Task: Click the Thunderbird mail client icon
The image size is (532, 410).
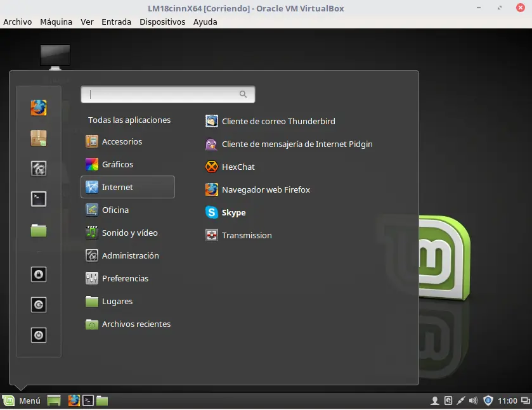Action: pos(212,121)
